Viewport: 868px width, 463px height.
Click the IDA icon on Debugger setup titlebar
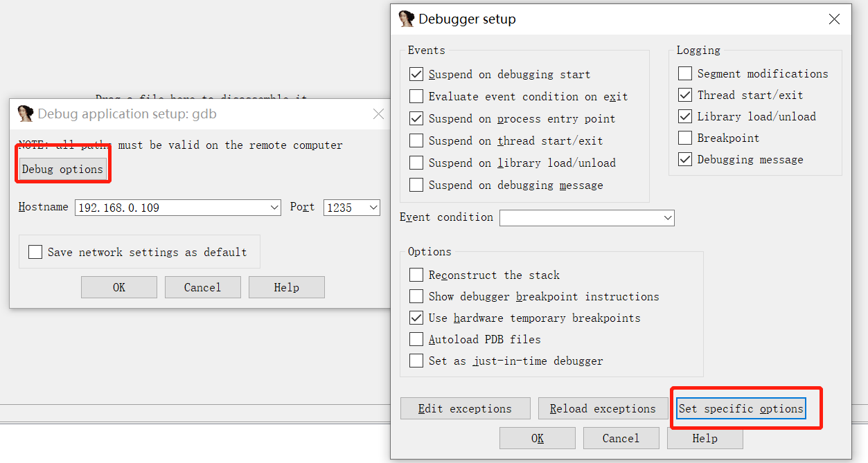406,19
